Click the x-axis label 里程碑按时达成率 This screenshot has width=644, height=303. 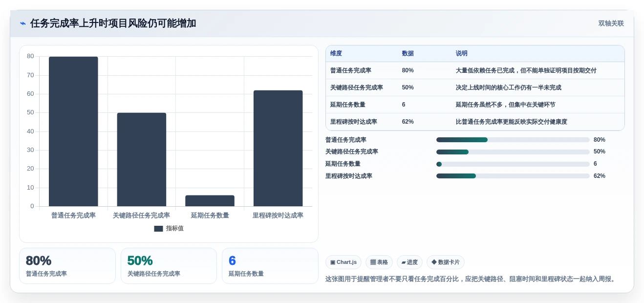coord(278,216)
